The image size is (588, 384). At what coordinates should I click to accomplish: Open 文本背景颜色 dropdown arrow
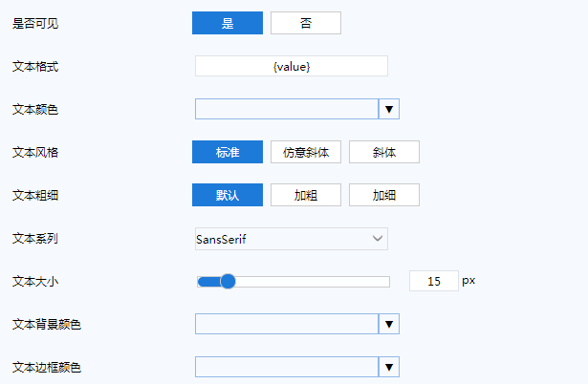click(389, 324)
